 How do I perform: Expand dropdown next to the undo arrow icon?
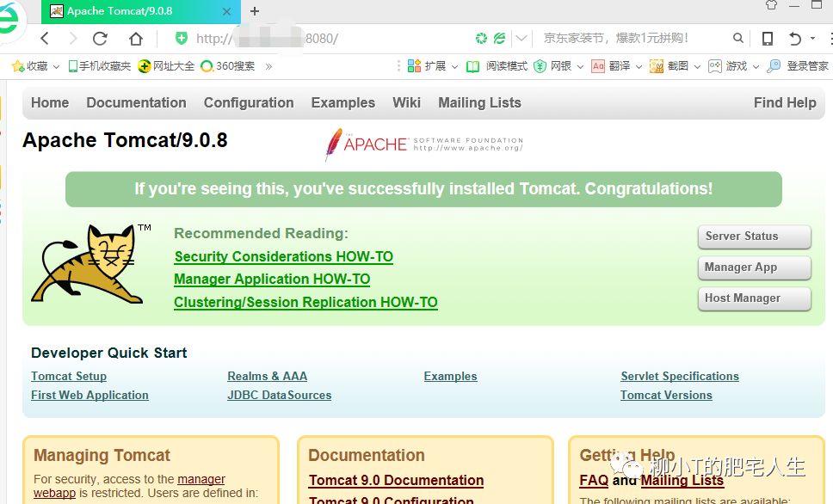812,38
